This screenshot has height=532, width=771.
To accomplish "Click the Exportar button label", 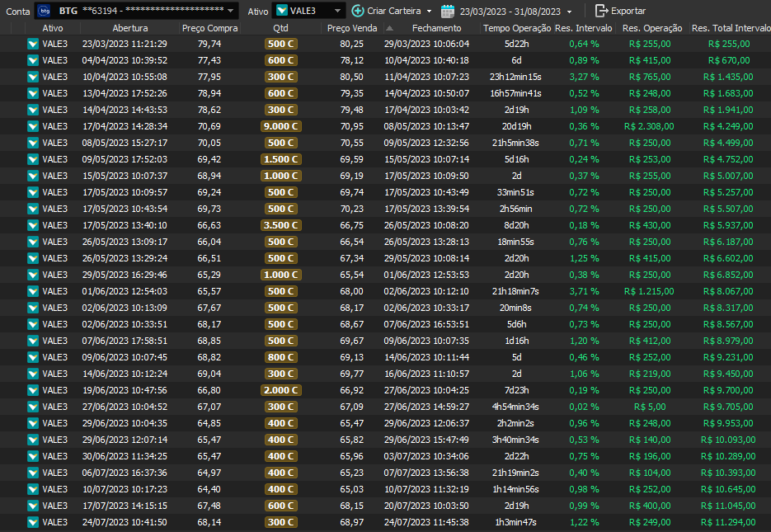I will [628, 11].
